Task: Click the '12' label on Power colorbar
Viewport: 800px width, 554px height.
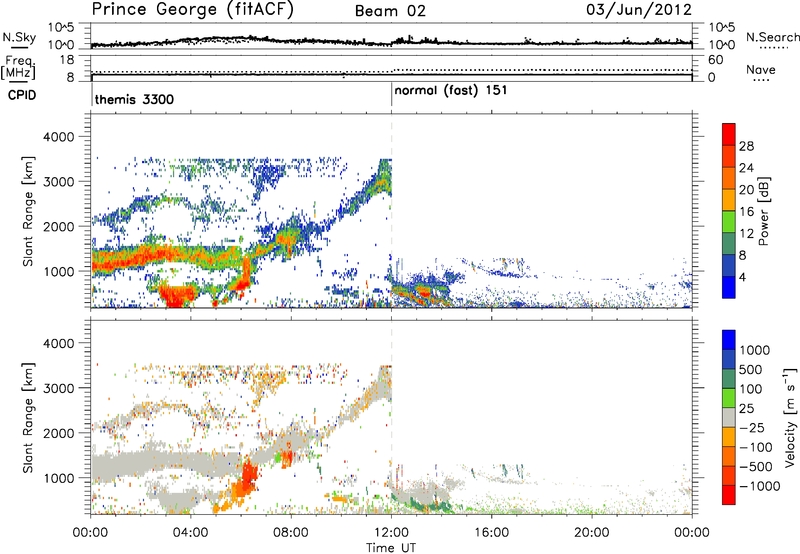Action: 746,234
